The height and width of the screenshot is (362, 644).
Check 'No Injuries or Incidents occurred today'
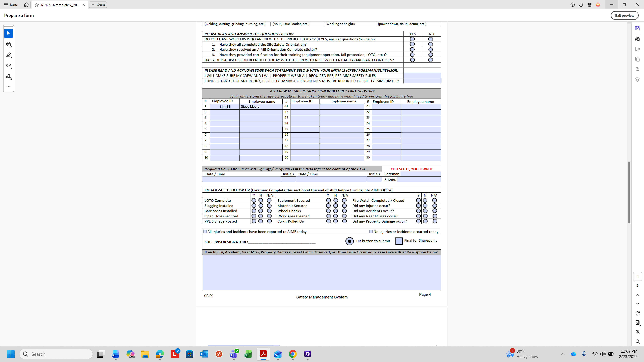(371, 231)
